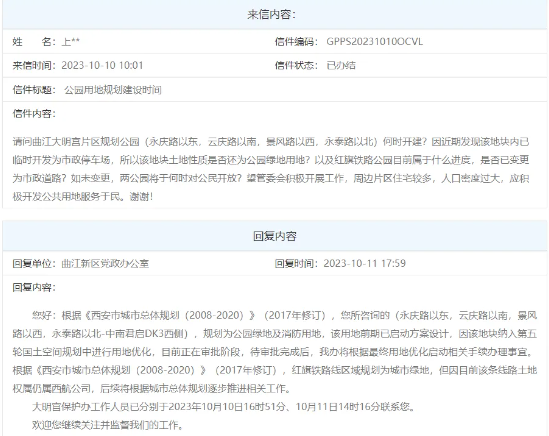Viewport: 549px width, 436px height.
Task: Click the letter title 公园用地规划建设时间
Action: point(113,90)
